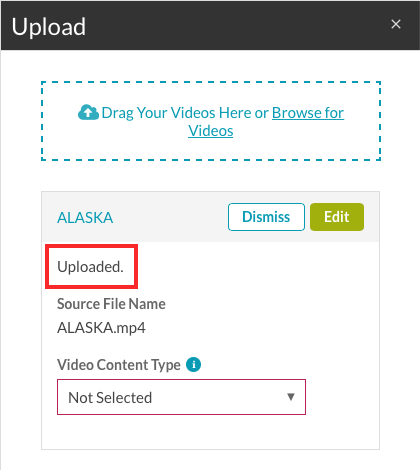Dismiss the ALASKA upload
Viewport: 420px width, 470px height.
266,217
